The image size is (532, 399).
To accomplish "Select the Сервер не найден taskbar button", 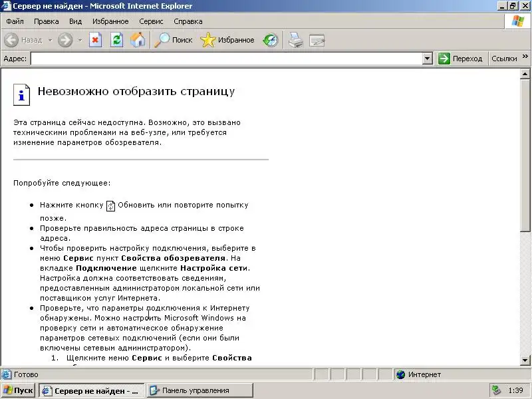I will pyautogui.click(x=92, y=390).
